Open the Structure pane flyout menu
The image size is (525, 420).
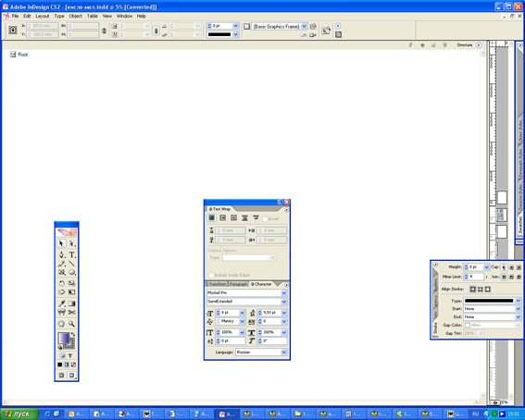pos(479,45)
